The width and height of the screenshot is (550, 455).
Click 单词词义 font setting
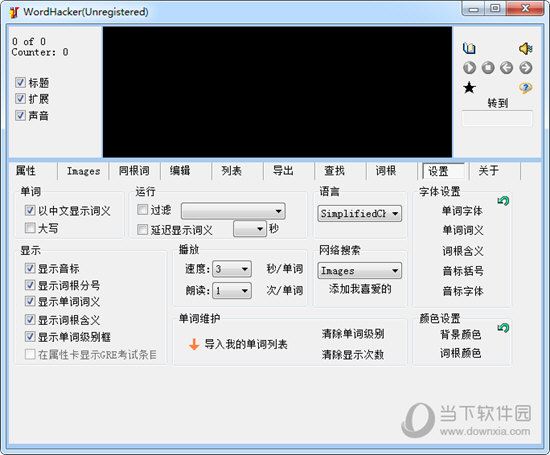(463, 230)
